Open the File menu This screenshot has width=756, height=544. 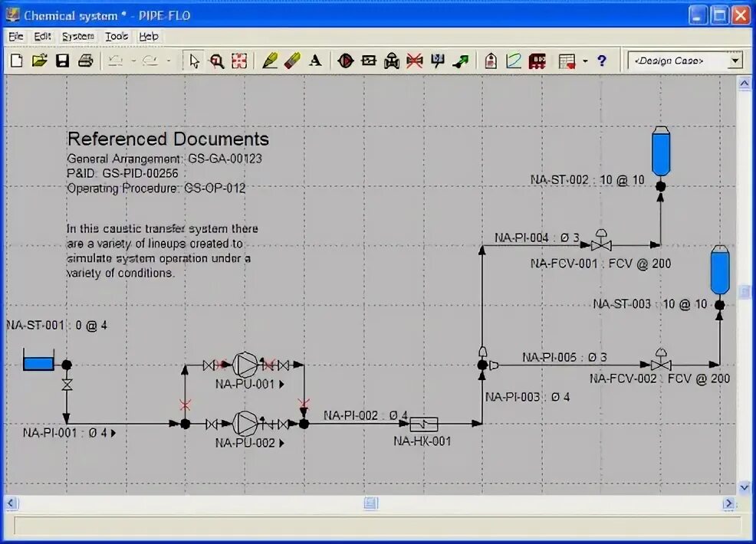[x=15, y=36]
